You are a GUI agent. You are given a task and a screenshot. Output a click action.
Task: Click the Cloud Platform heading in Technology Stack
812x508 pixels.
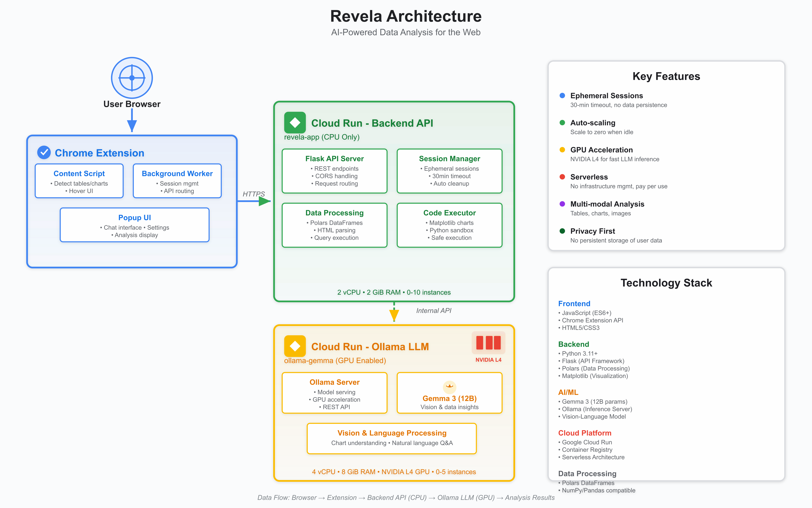pos(584,433)
